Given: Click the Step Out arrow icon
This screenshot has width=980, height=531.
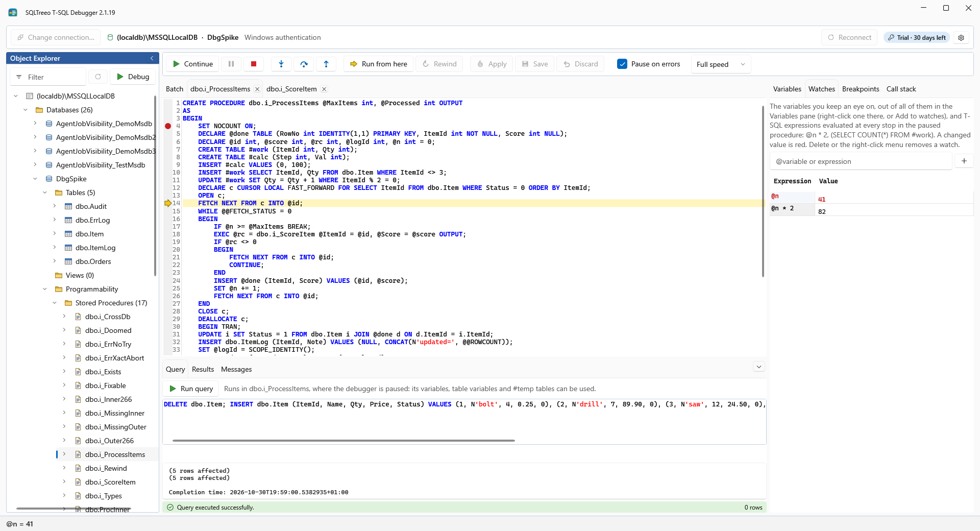Looking at the screenshot, I should 326,64.
